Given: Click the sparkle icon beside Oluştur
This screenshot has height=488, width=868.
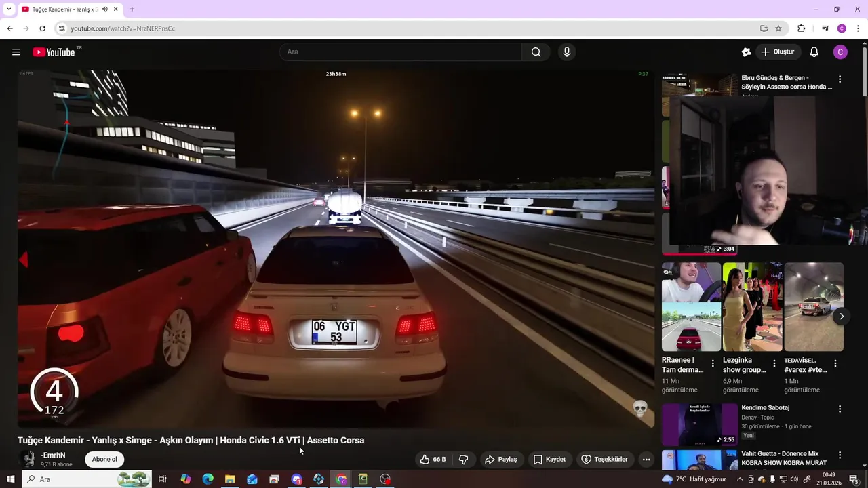Looking at the screenshot, I should click(x=746, y=52).
